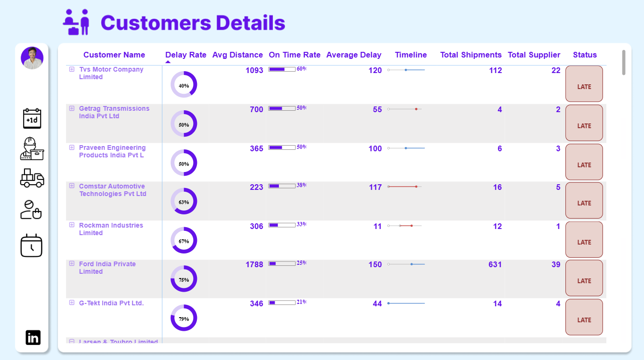This screenshot has height=360, width=644.
Task: Click the LATE status for Praveen Engineering
Action: (x=584, y=162)
